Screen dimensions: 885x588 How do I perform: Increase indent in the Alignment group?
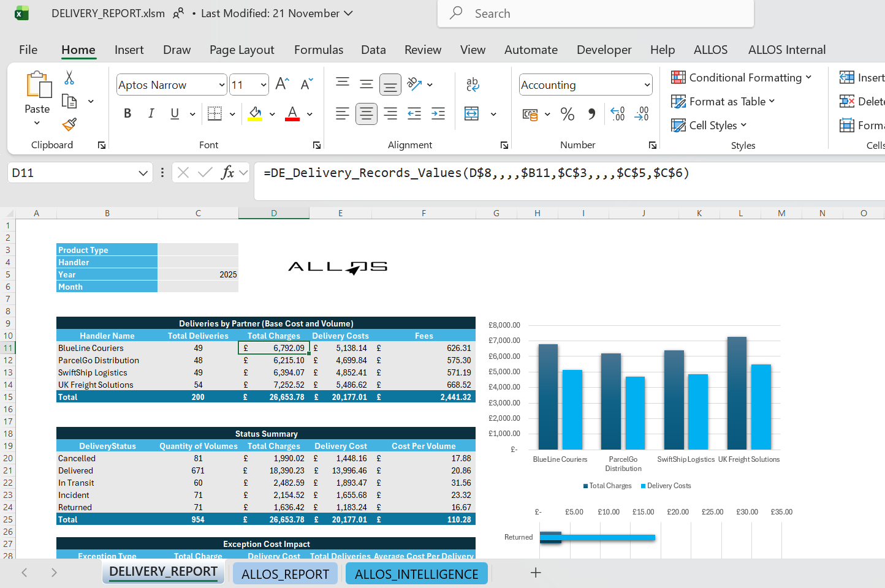pyautogui.click(x=438, y=113)
